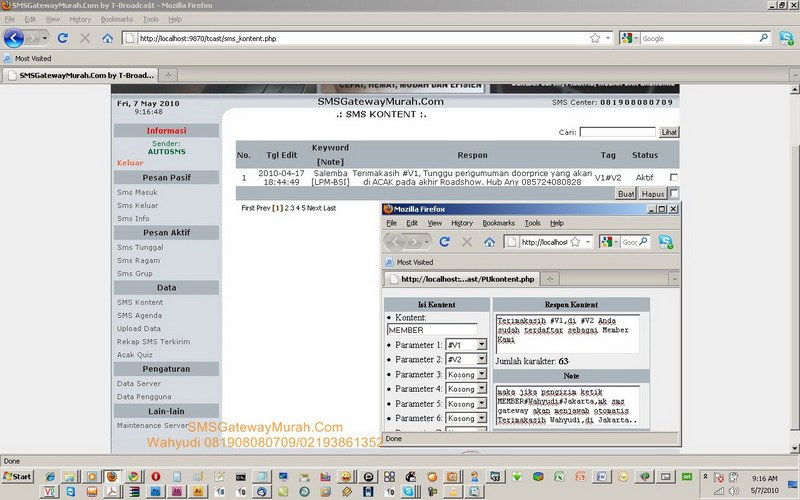Click Chrome icon on the taskbar
800x500 pixels.
(x=133, y=477)
